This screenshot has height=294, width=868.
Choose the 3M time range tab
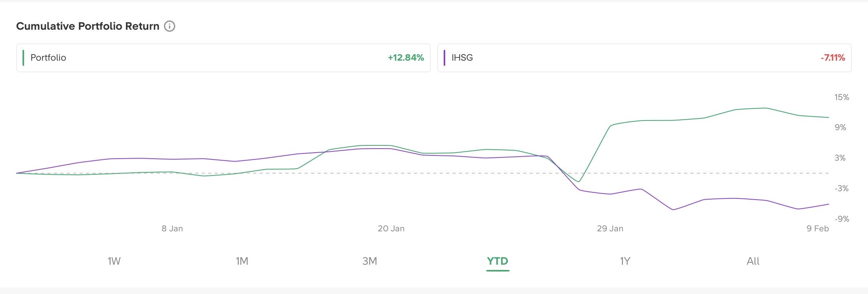coord(370,261)
